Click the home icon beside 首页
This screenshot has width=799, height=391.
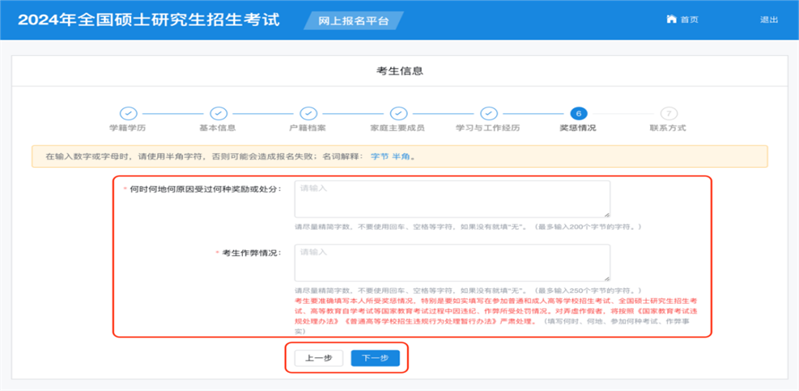pos(671,19)
